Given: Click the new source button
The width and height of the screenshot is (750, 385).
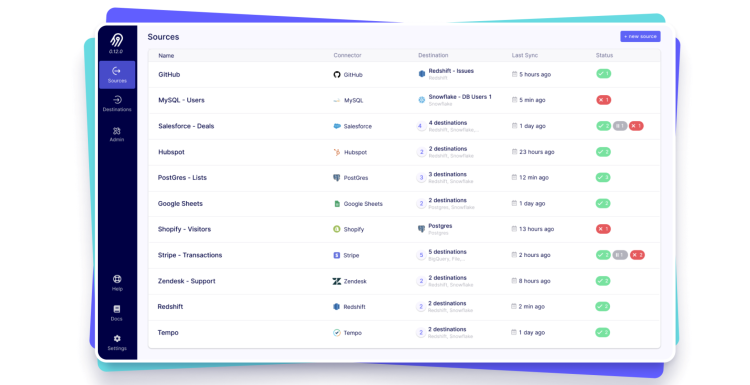Looking at the screenshot, I should pos(640,36).
